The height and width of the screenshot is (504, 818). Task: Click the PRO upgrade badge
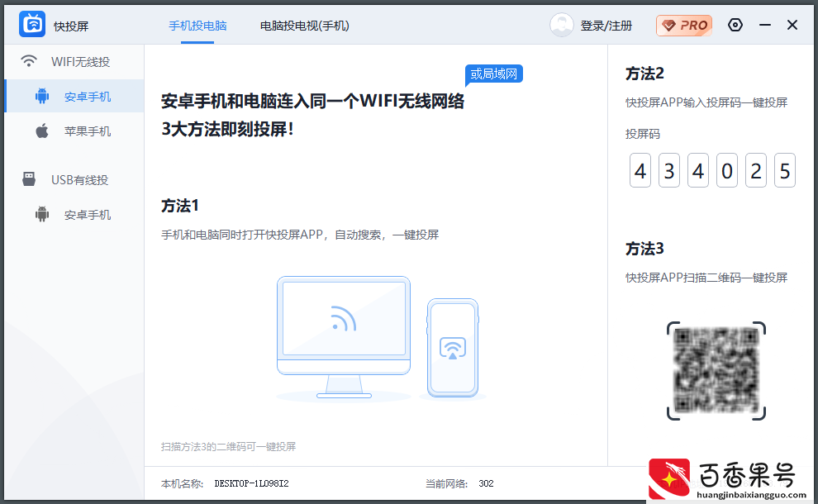[684, 25]
